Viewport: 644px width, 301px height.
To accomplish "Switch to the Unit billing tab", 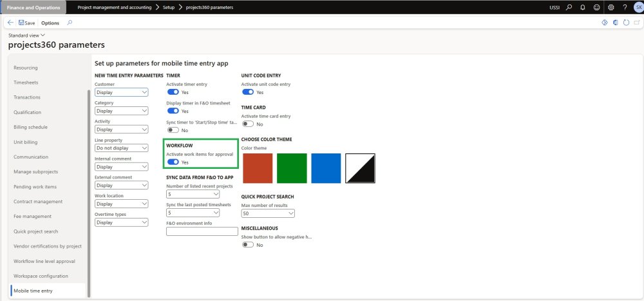I will click(26, 142).
